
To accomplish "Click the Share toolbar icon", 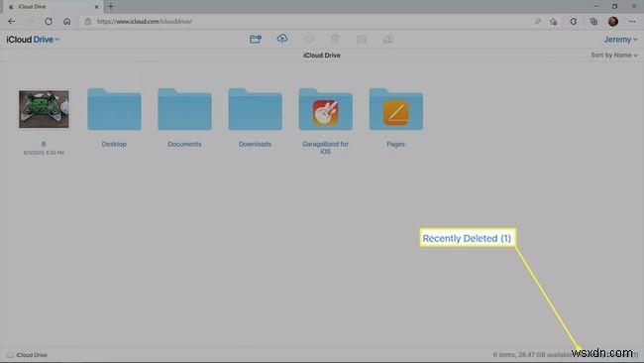I will tap(388, 39).
